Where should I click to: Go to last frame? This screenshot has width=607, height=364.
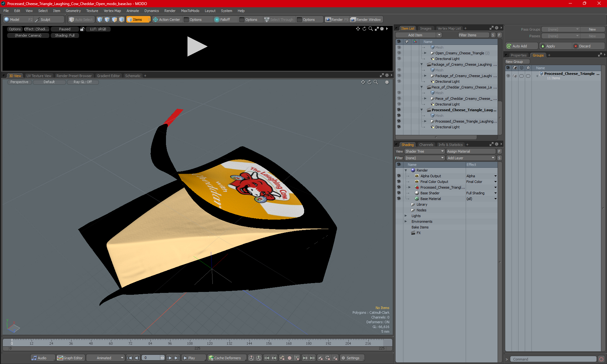click(x=177, y=358)
